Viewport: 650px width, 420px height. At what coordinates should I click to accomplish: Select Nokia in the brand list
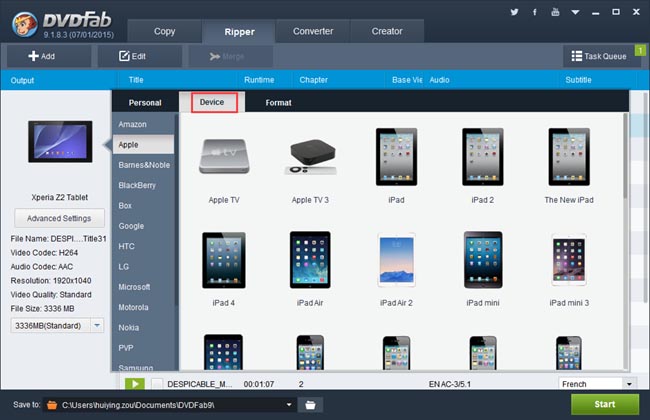pos(143,327)
